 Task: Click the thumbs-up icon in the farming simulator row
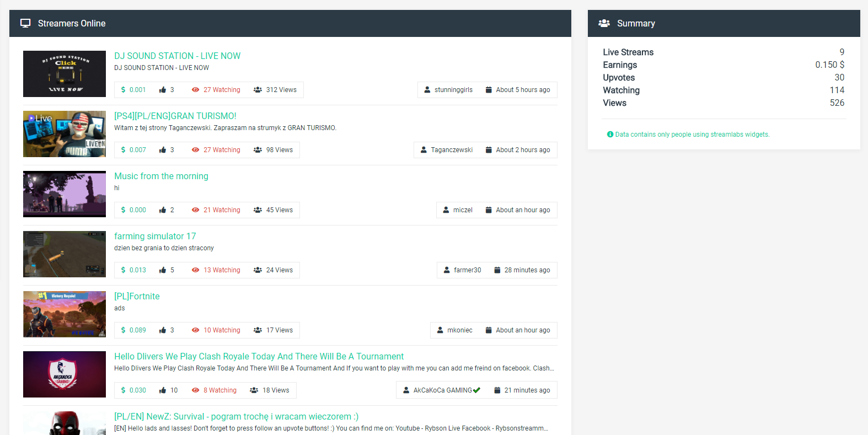(x=163, y=270)
